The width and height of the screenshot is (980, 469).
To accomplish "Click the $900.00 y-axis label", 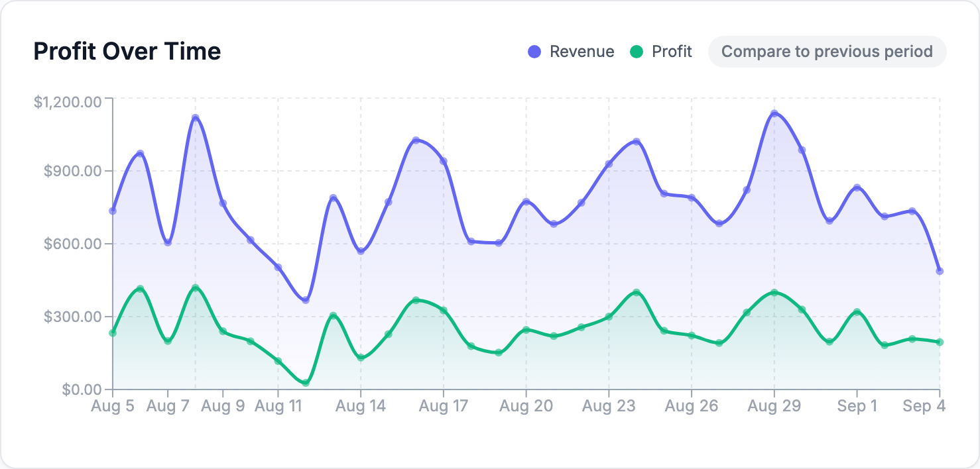I will tap(74, 171).
